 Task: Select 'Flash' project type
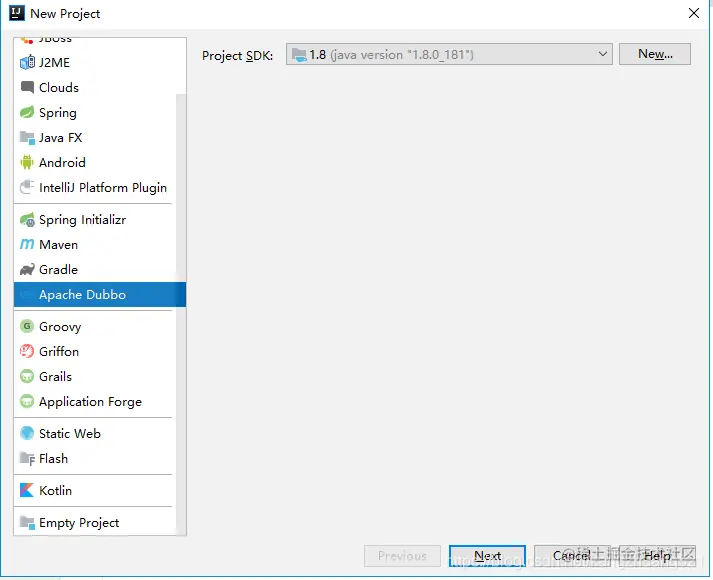(x=95, y=458)
